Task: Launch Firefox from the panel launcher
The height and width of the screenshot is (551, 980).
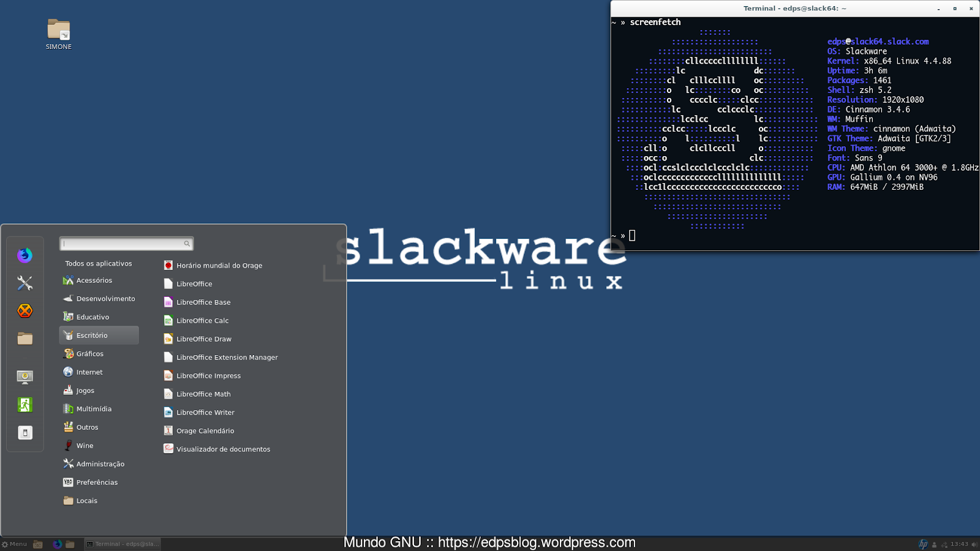Action: click(57, 544)
